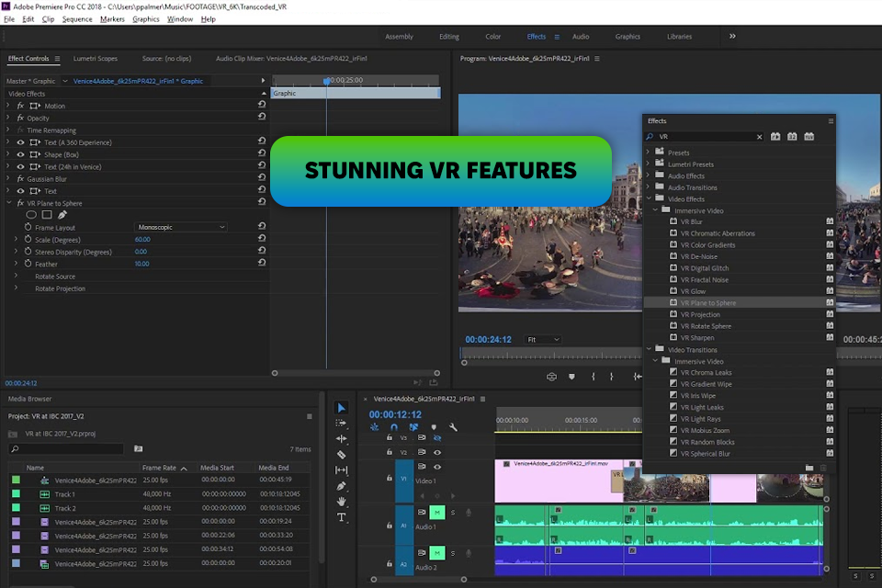Click timeline timecode 00:00:12:12
The height and width of the screenshot is (588, 882).
coord(395,414)
